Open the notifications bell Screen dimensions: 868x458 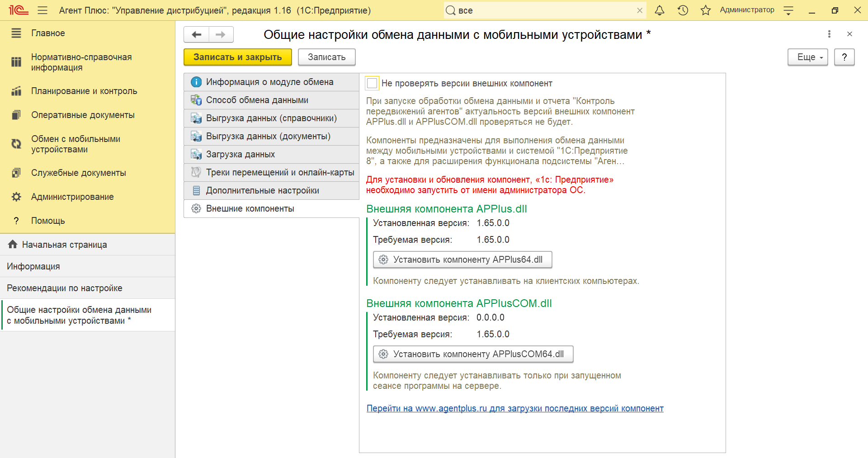click(x=660, y=10)
